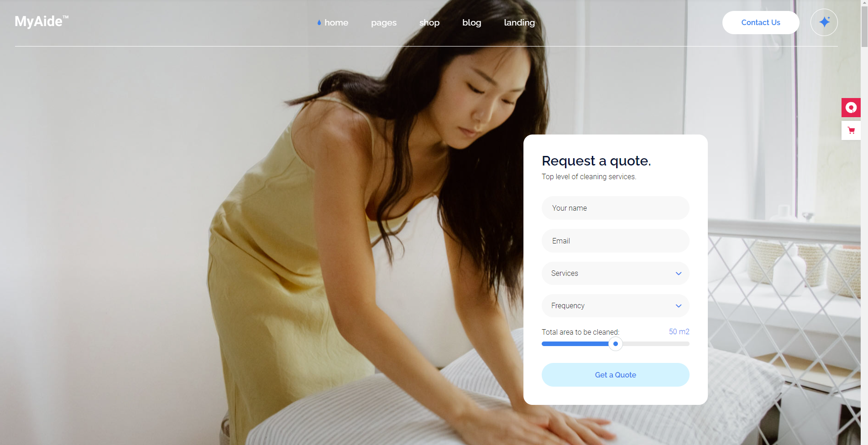The image size is (868, 445).
Task: Click the Your name input field
Action: [x=615, y=208]
